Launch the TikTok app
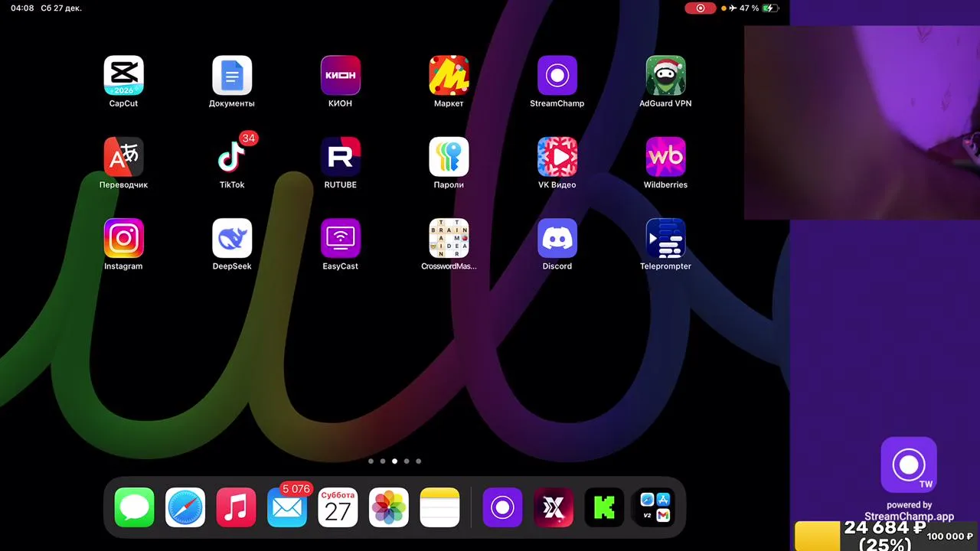Screen dimensions: 980x551 point(232,157)
